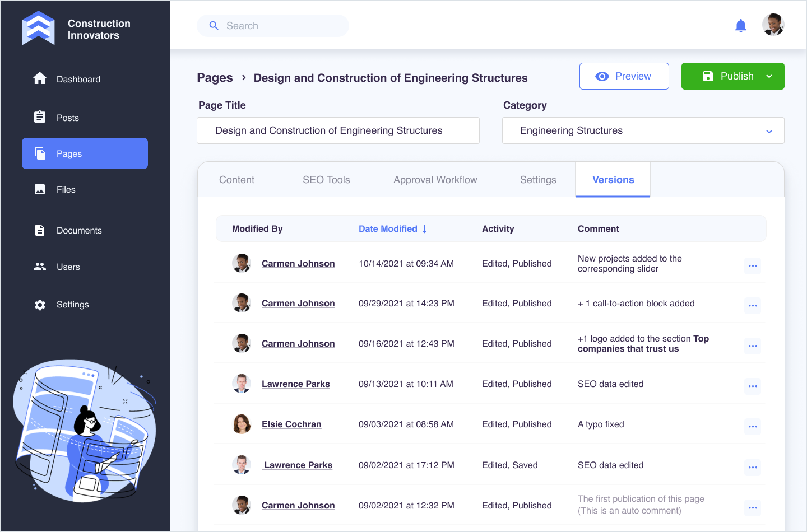807x532 pixels.
Task: Open the user profile avatar menu
Action: 773,25
